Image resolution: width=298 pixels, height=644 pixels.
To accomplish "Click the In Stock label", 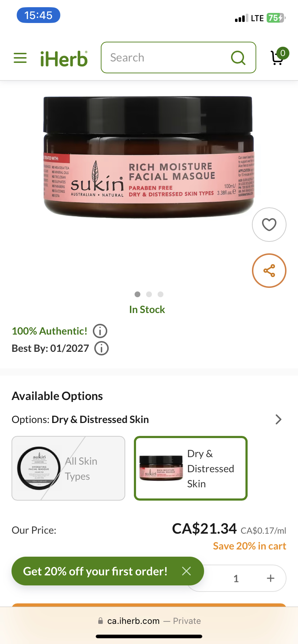I will [x=147, y=309].
